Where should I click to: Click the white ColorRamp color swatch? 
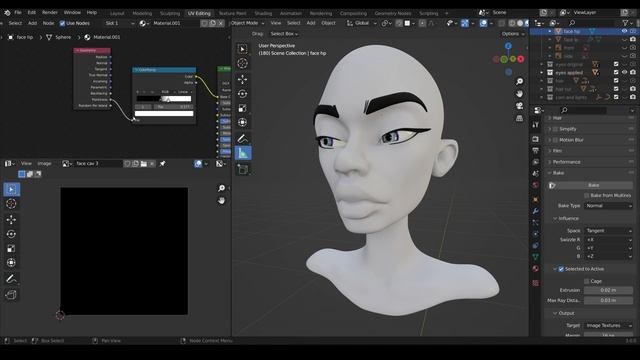click(164, 113)
